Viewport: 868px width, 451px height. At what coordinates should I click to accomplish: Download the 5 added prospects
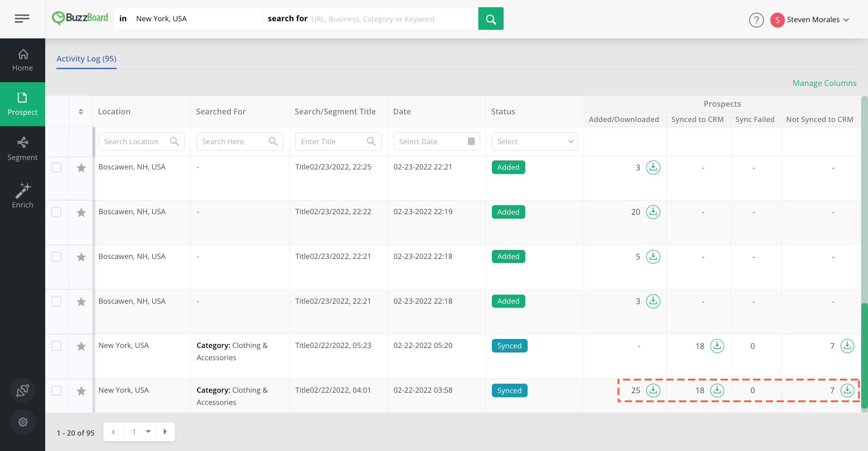pyautogui.click(x=653, y=257)
